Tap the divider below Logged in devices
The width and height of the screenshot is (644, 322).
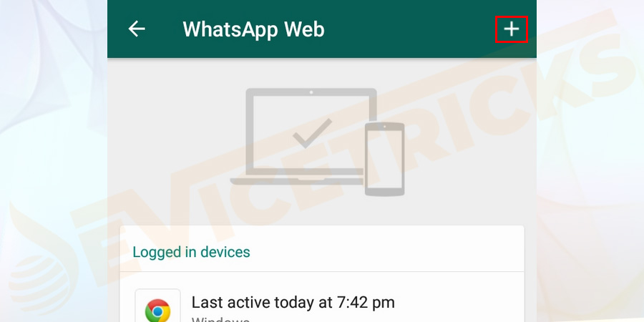click(x=322, y=271)
